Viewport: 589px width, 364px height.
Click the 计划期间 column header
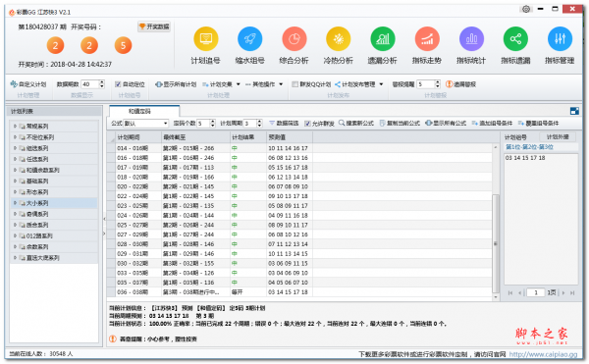(x=138, y=137)
